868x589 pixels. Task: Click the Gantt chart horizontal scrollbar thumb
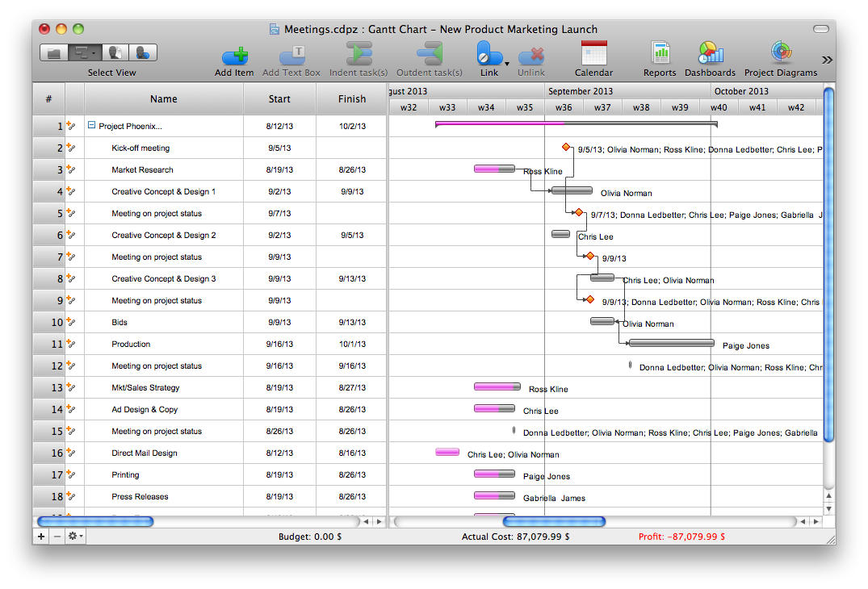tap(553, 522)
